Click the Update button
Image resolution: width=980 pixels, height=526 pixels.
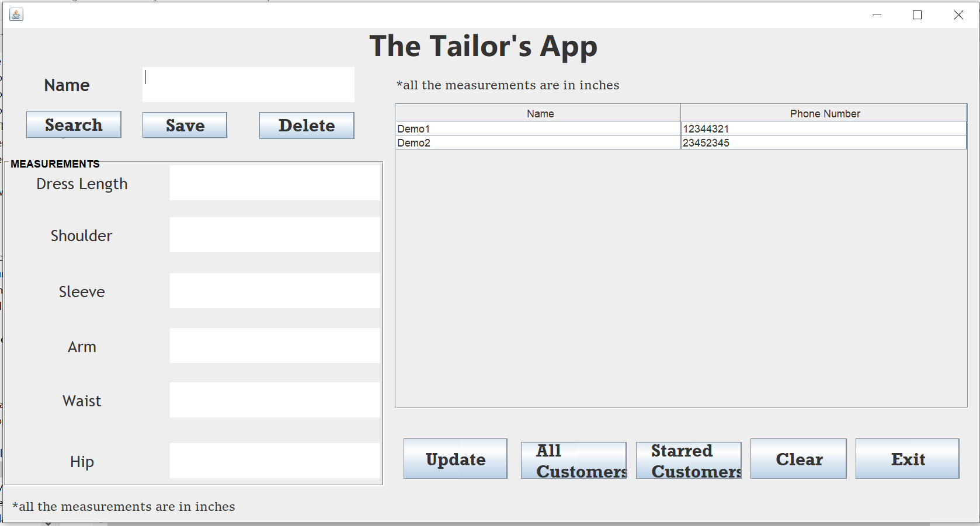455,459
